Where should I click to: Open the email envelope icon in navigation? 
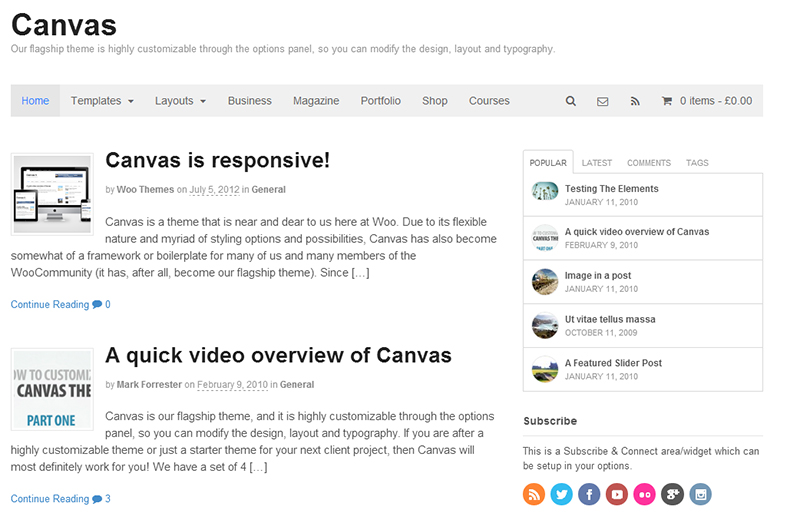[x=603, y=102]
